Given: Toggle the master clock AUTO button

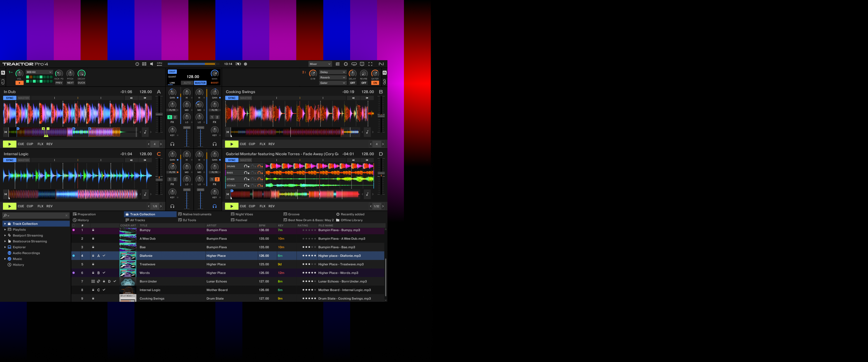Looking at the screenshot, I should (x=187, y=83).
